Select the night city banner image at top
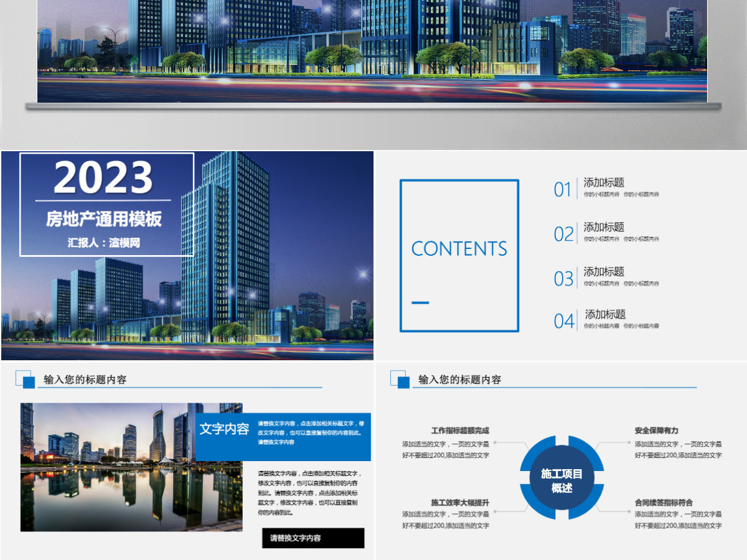Image resolution: width=747 pixels, height=560 pixels. [x=372, y=51]
